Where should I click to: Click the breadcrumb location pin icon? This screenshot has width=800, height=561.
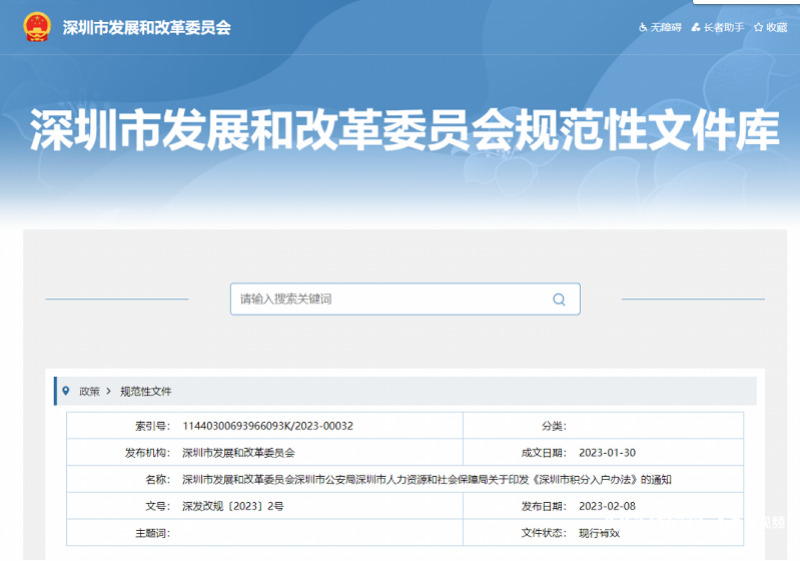(66, 391)
